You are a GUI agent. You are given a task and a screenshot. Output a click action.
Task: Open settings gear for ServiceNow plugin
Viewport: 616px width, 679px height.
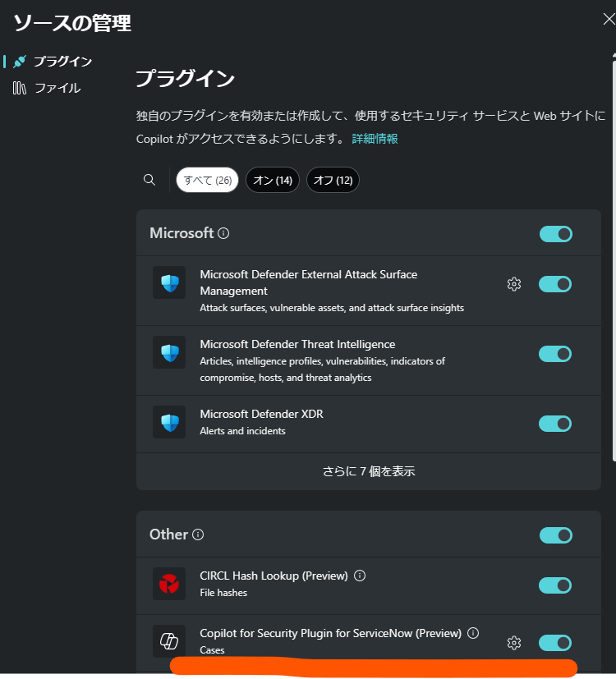[x=514, y=643]
